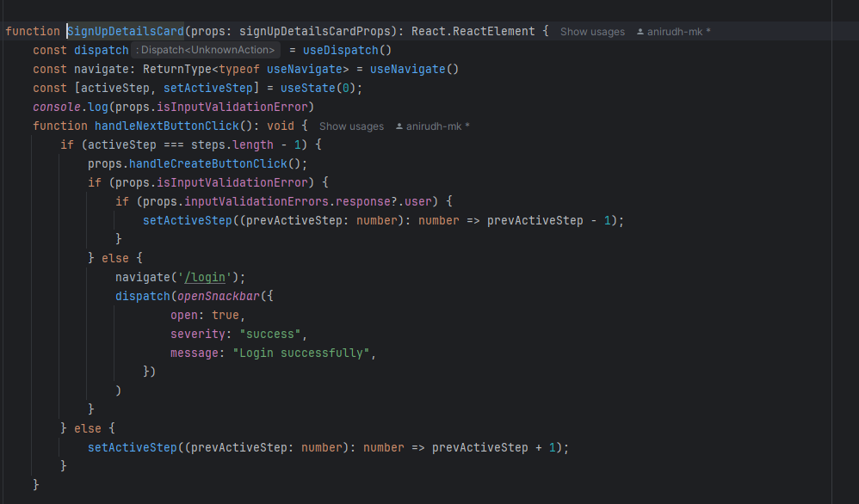This screenshot has height=504, width=859.
Task: Click the person icon next to handleNextButtonClick author
Action: click(399, 126)
